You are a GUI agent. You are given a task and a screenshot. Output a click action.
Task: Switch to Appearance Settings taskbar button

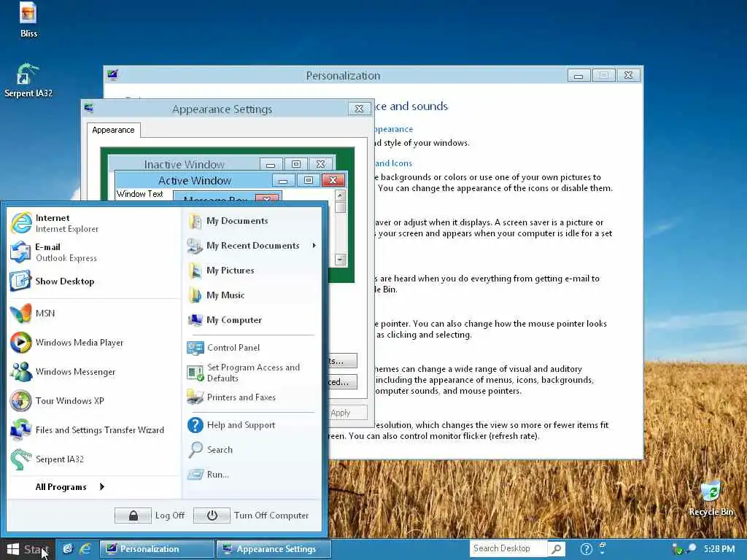coord(274,549)
